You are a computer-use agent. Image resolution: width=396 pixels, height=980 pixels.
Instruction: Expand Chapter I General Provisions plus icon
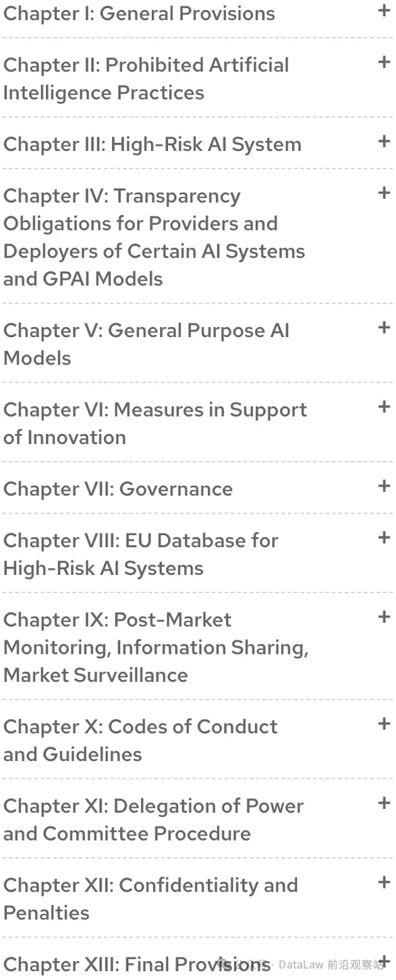coord(384,9)
